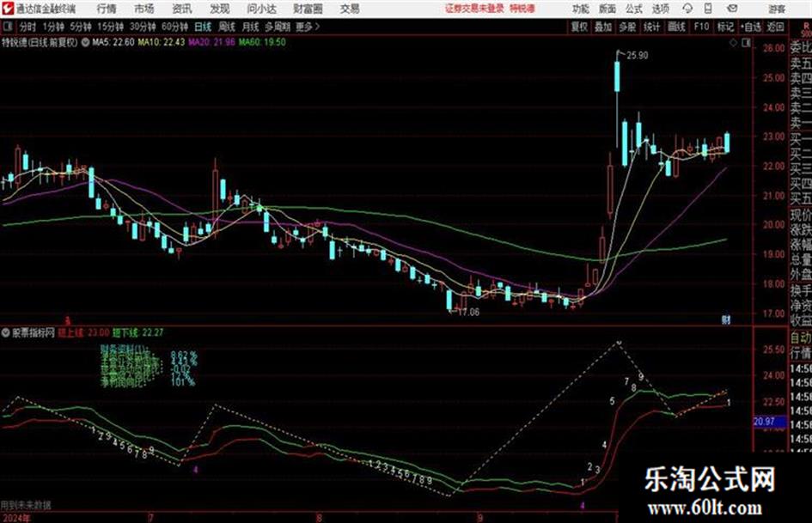Click the 返回 toolbar button
Viewport: 812px width, 523px height.
coord(775,27)
